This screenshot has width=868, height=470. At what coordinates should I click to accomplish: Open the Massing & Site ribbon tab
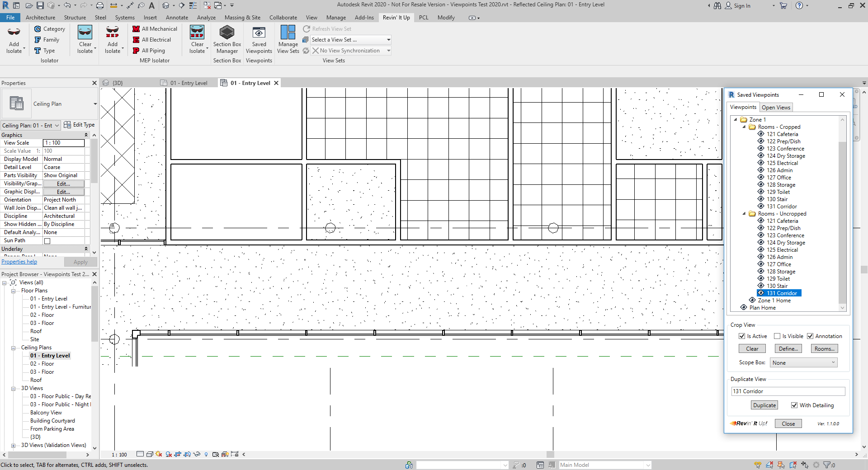coord(242,18)
